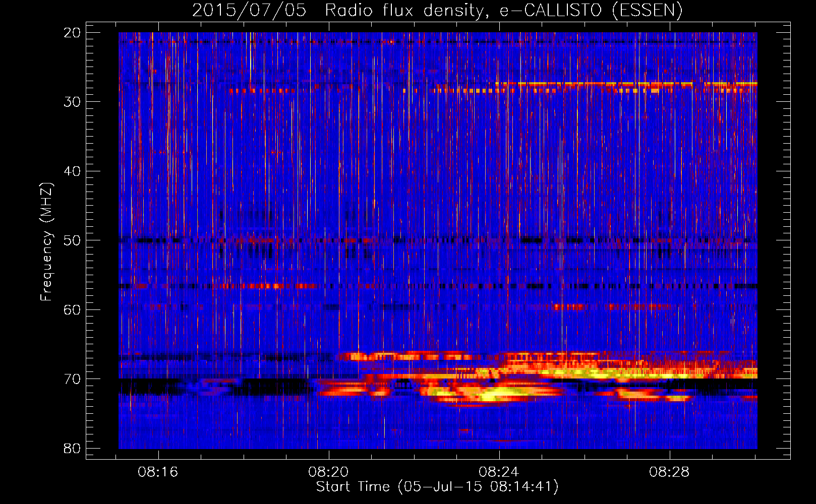The height and width of the screenshot is (504, 816).
Task: Click the 'Start Time (05-Jul-15 08:14:41)' label
Action: click(x=437, y=487)
